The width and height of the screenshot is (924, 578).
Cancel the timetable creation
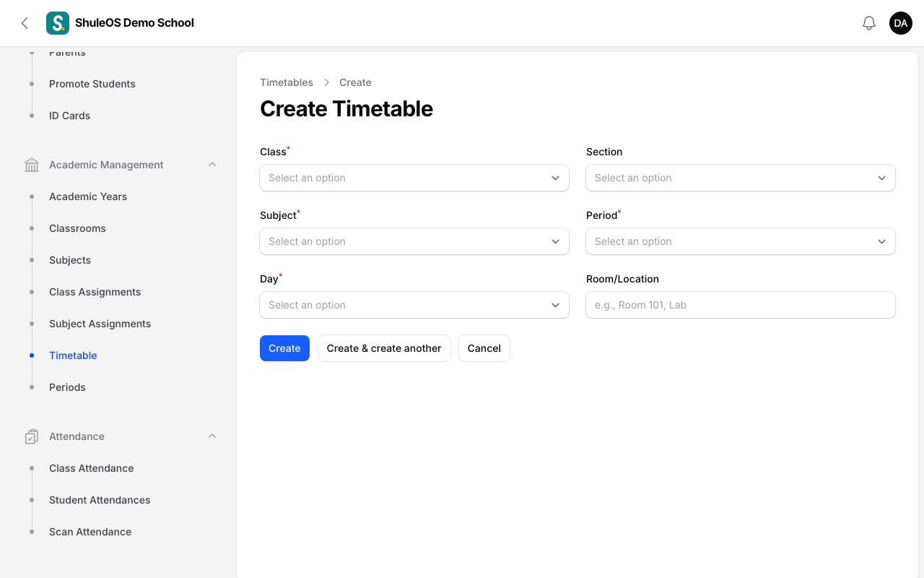[x=484, y=348]
